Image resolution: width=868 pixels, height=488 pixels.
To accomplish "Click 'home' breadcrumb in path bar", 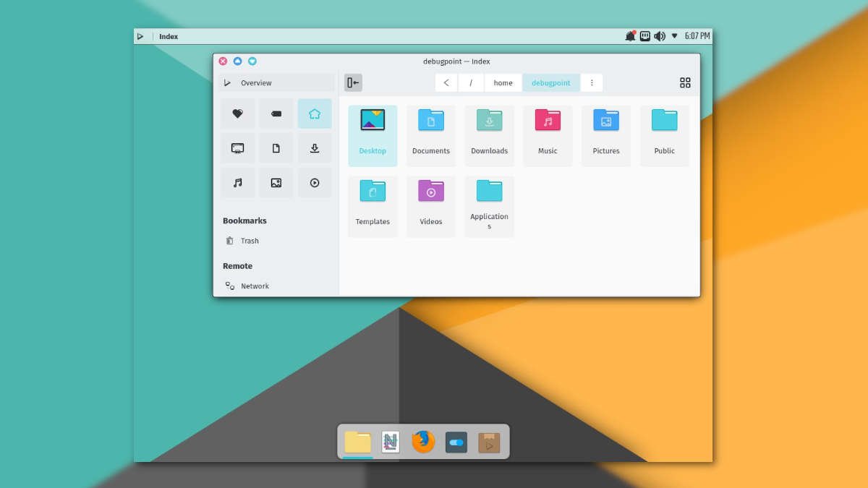I will [x=503, y=82].
